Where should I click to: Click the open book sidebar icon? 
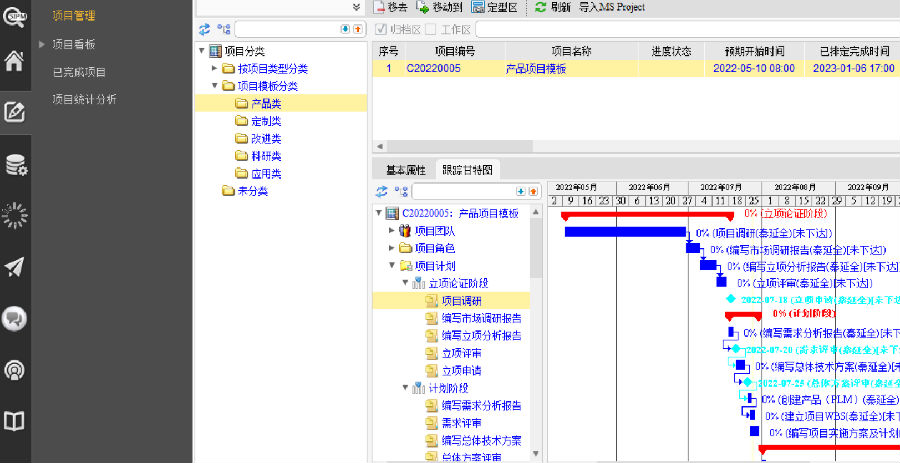click(x=14, y=420)
